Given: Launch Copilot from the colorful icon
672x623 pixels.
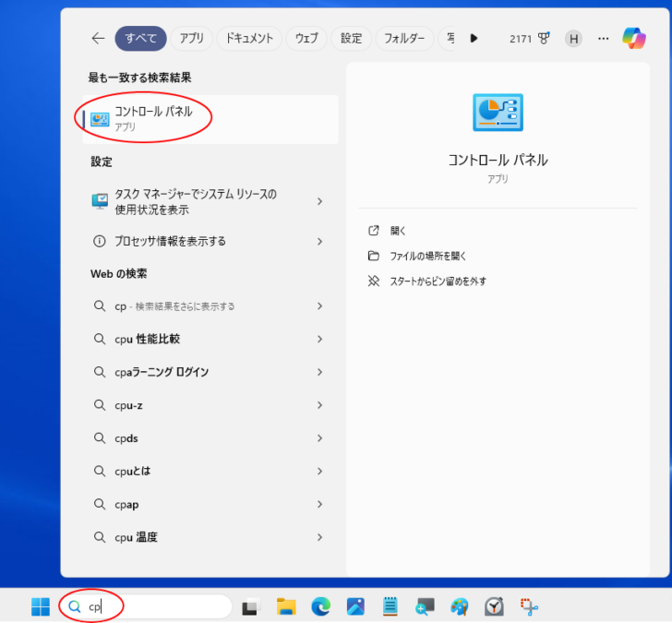Looking at the screenshot, I should [634, 38].
